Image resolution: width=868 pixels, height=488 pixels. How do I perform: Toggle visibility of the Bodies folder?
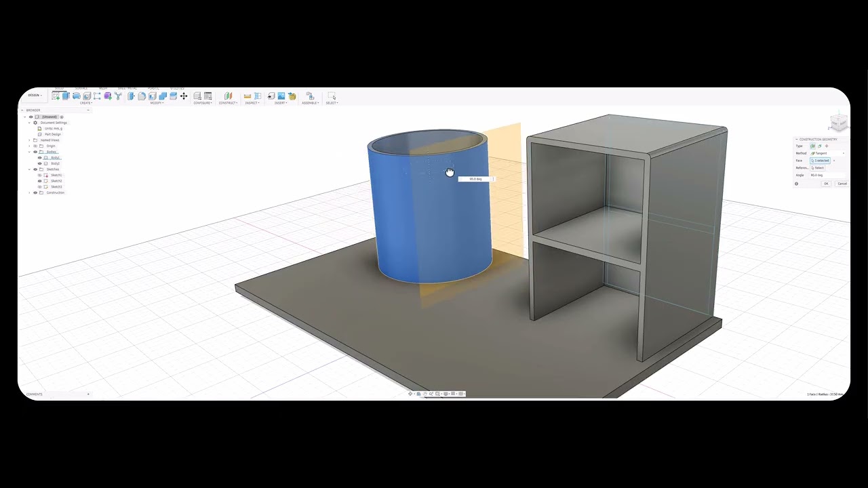pyautogui.click(x=35, y=152)
